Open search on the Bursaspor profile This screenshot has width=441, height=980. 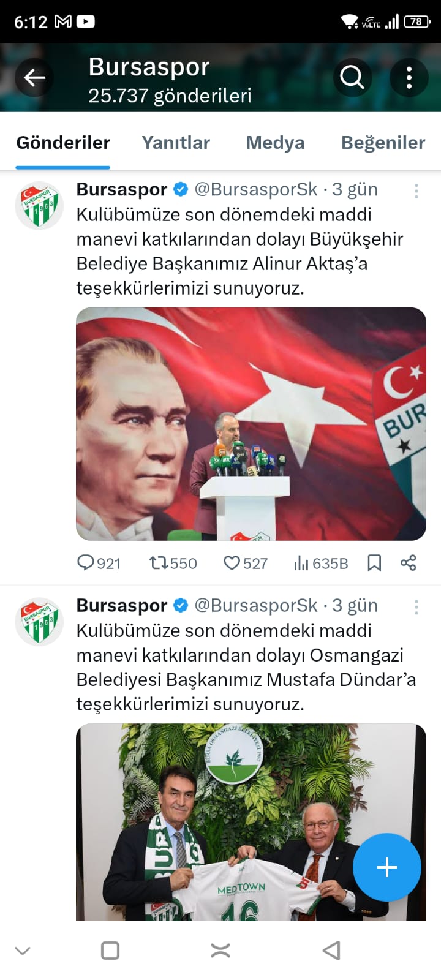click(x=352, y=78)
